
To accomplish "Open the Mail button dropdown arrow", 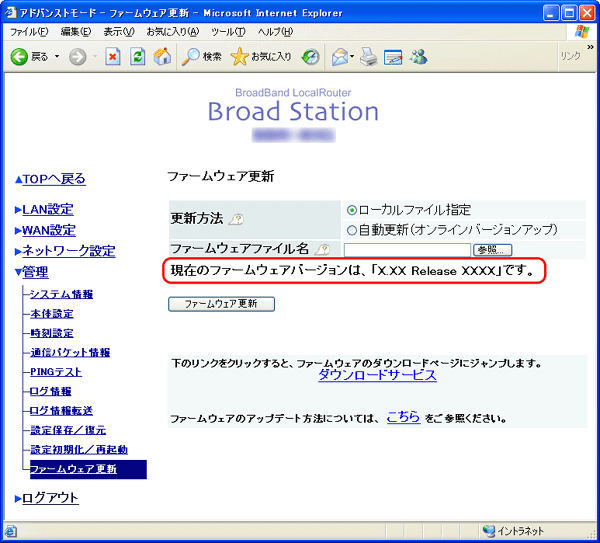I will click(x=352, y=57).
